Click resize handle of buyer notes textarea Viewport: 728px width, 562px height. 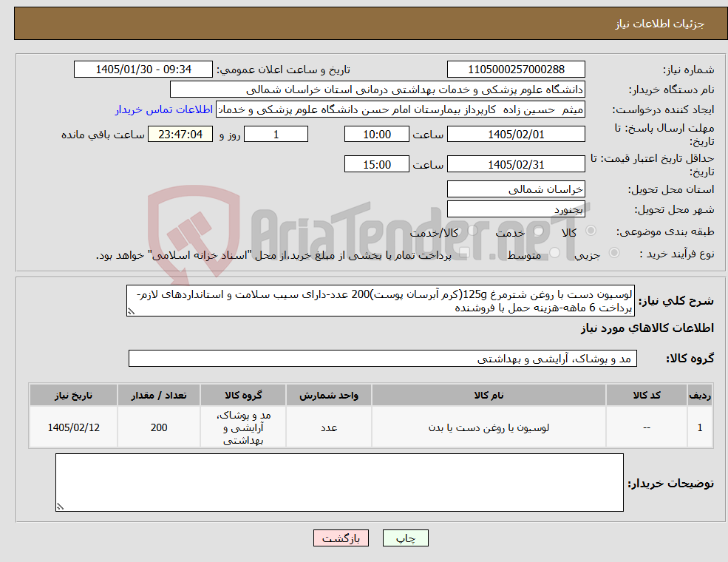60,507
